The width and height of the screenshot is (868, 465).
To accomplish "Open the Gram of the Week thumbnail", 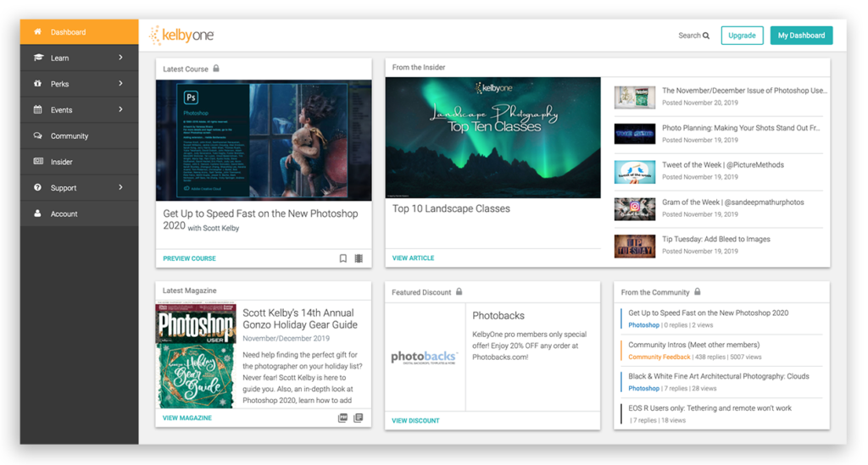I will [634, 209].
